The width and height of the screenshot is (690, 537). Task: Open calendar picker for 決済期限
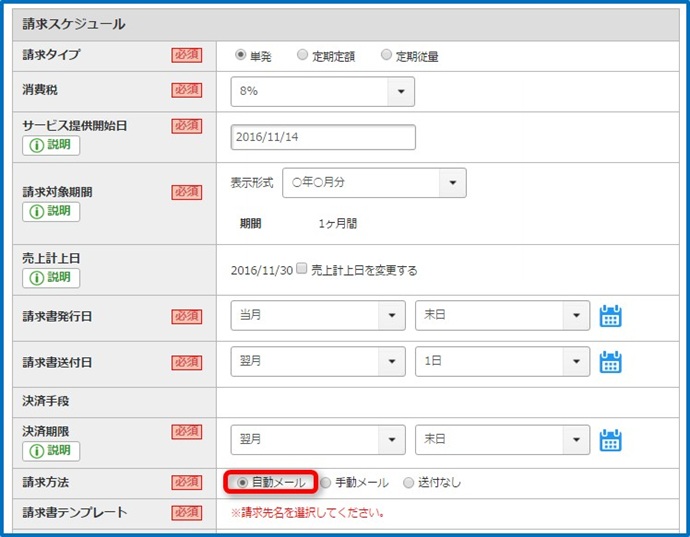point(610,440)
